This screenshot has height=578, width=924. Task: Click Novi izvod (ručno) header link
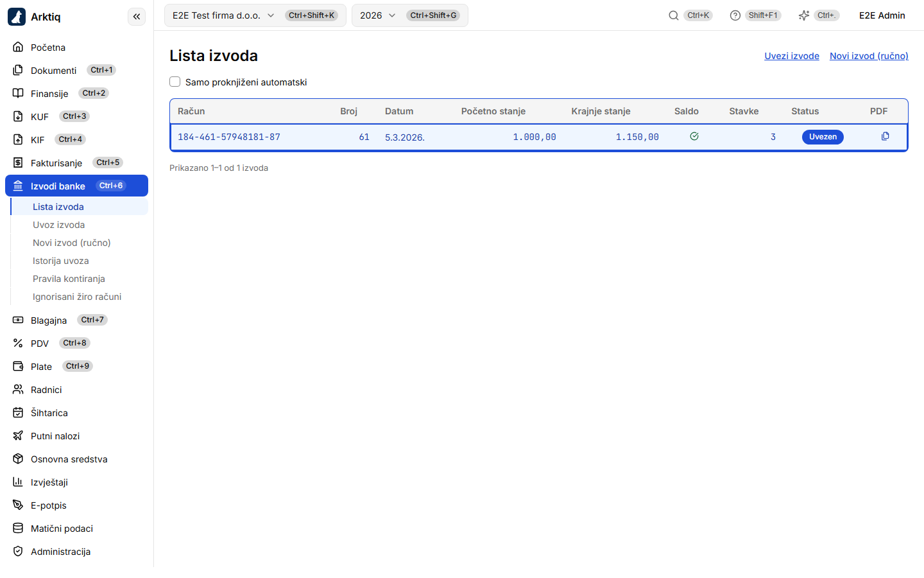click(x=869, y=56)
